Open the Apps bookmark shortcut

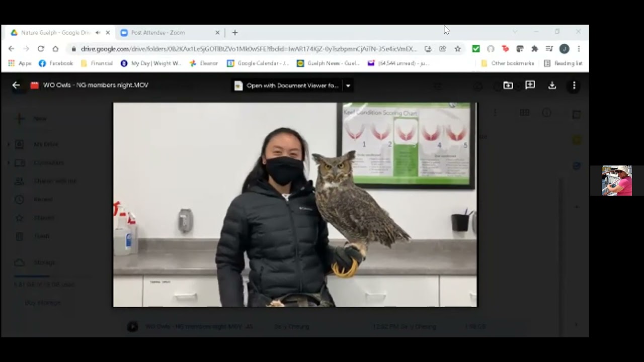click(x=20, y=63)
